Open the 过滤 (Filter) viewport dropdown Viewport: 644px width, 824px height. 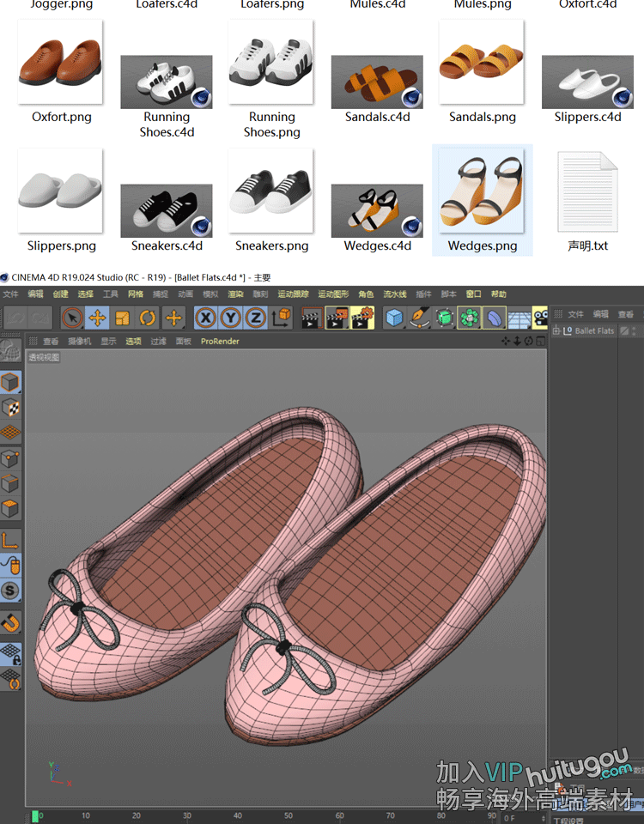tap(158, 341)
